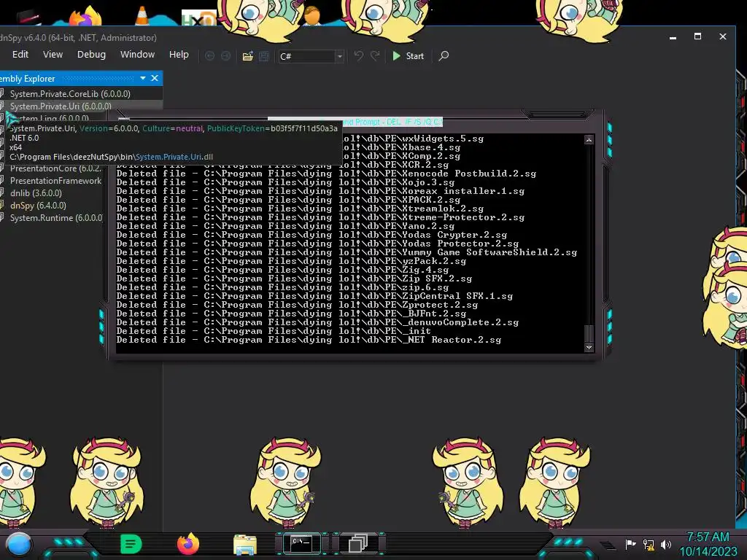This screenshot has width=747, height=560.
Task: Click the Action Center flag tray icon
Action: (x=630, y=544)
